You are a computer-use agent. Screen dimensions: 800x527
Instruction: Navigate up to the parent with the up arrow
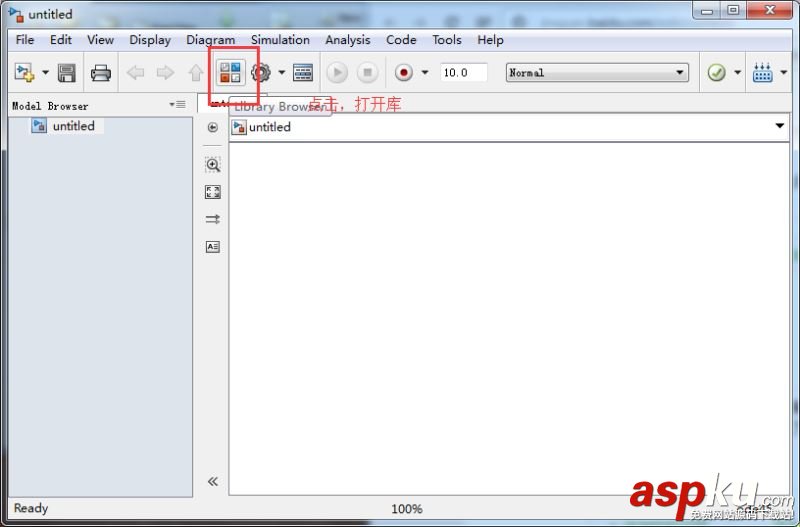coord(195,73)
